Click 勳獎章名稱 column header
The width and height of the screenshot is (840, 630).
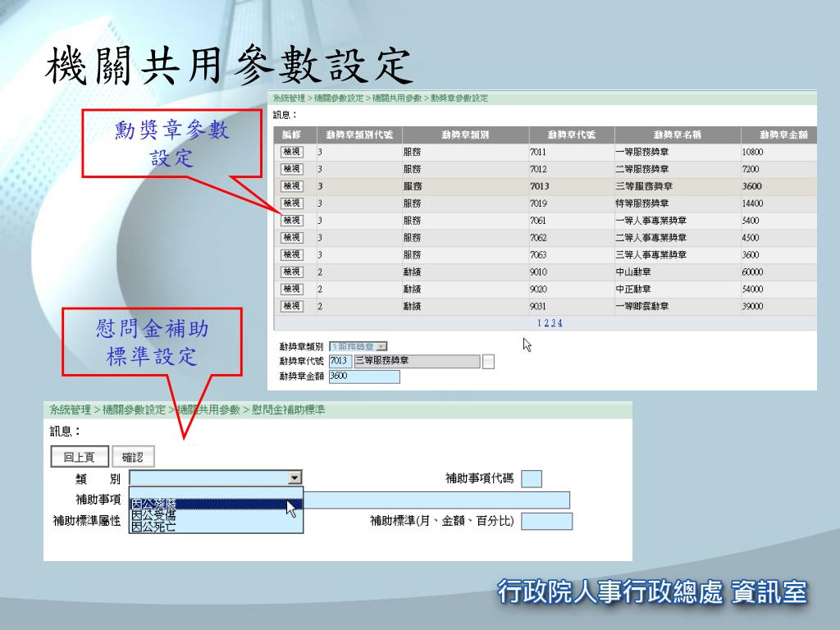click(x=677, y=135)
